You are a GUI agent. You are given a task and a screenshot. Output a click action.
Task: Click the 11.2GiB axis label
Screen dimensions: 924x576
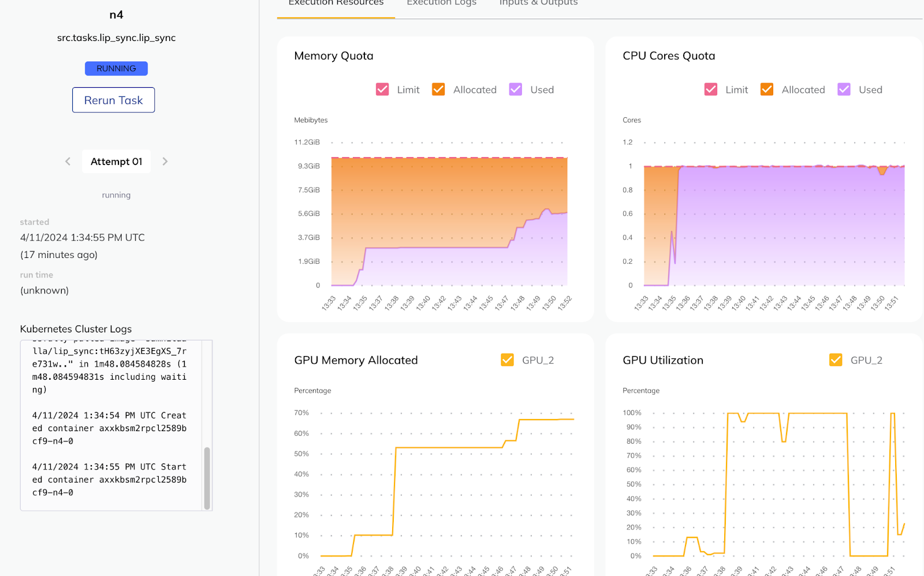coord(307,143)
